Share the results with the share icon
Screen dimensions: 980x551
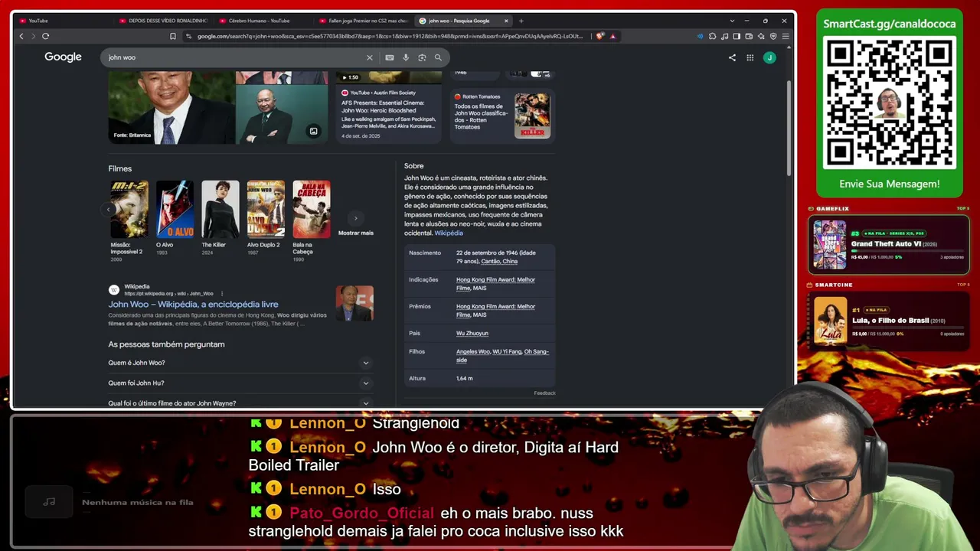(732, 57)
